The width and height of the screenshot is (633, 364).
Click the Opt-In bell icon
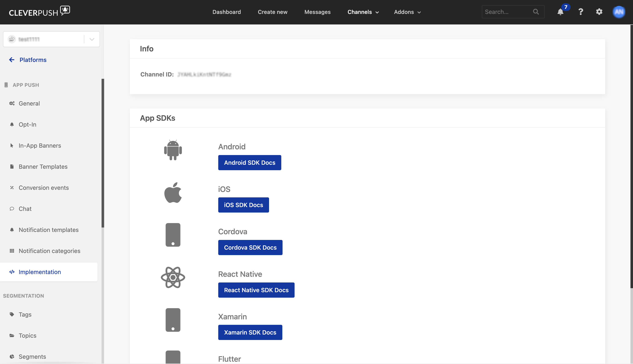pyautogui.click(x=12, y=124)
